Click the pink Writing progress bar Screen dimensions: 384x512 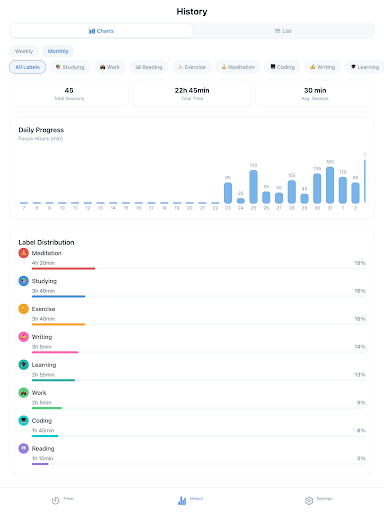(55, 352)
